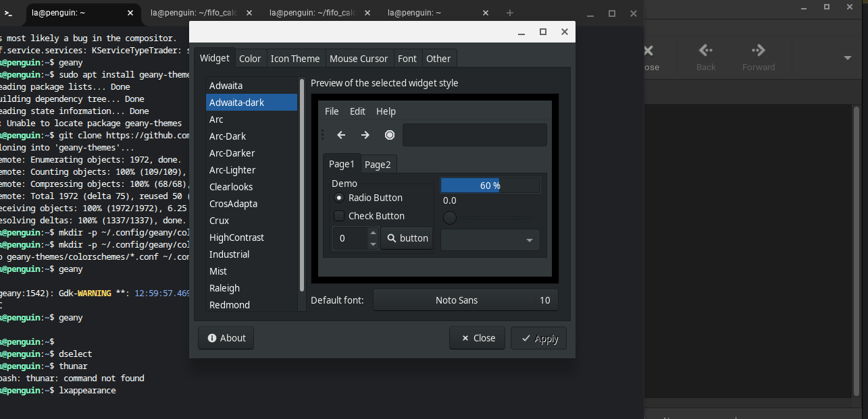Select the Clearlooks theme

(251, 187)
